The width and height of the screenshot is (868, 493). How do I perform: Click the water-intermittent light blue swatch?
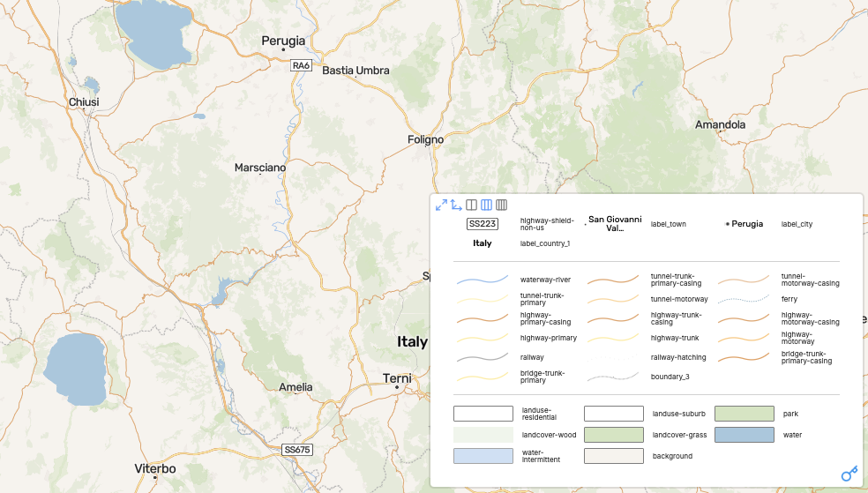click(x=483, y=456)
